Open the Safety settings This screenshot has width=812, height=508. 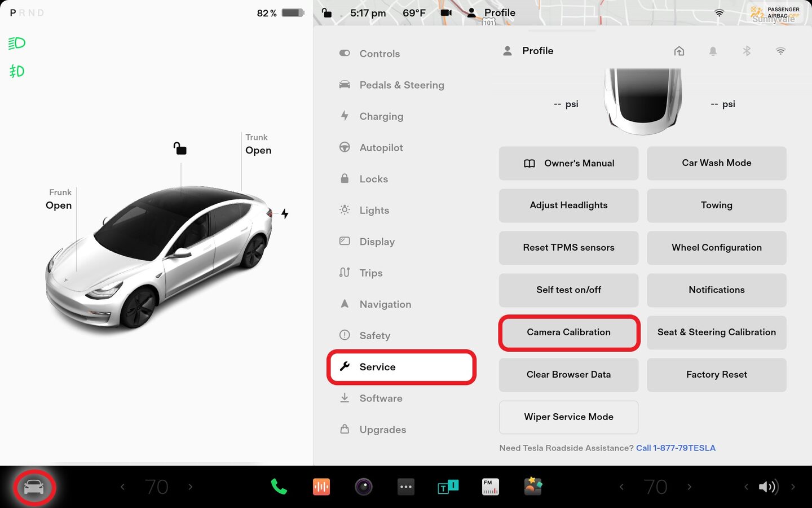tap(401, 335)
